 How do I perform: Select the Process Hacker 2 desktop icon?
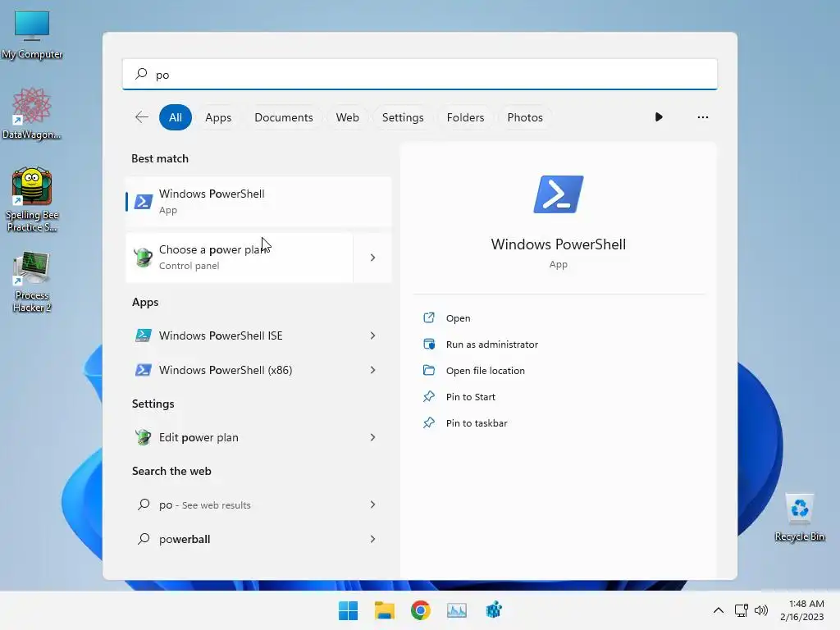pos(32,281)
